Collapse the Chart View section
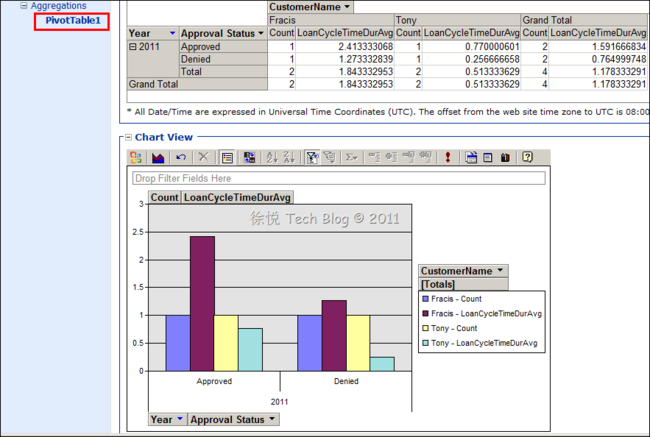 [x=129, y=137]
